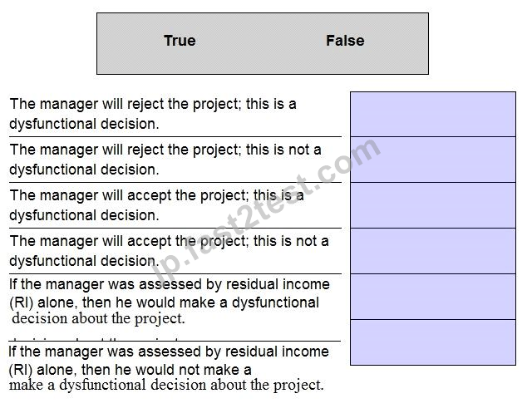The height and width of the screenshot is (418, 532).
Task: Select statement 'reject the project; this is a dysfunctional'
Action: (x=153, y=114)
